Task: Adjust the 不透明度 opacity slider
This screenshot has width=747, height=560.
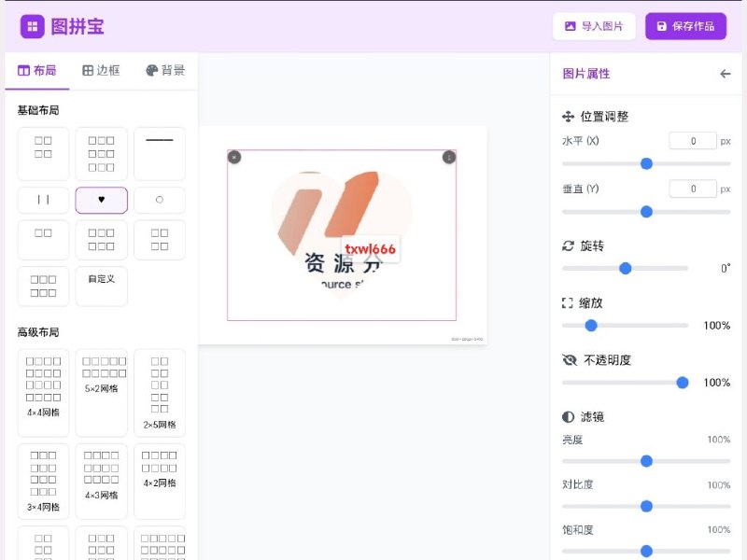Action: 625,383
